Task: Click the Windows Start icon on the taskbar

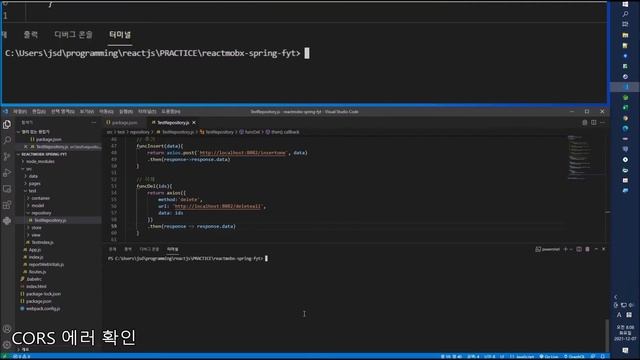Action: coord(625,4)
